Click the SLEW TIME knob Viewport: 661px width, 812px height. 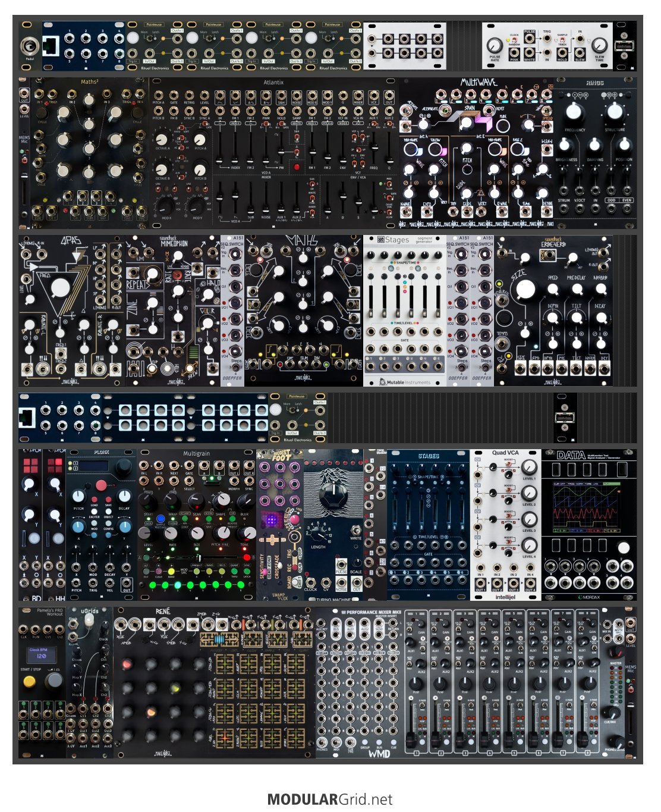(x=599, y=45)
